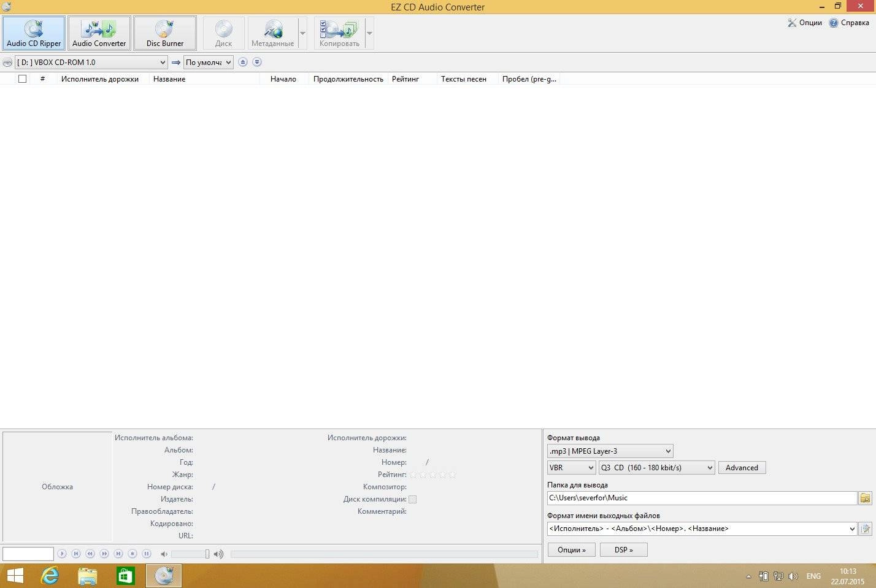Viewport: 876px width, 588px height.
Task: Toggle the select-all tracks checkbox
Action: pos(23,78)
